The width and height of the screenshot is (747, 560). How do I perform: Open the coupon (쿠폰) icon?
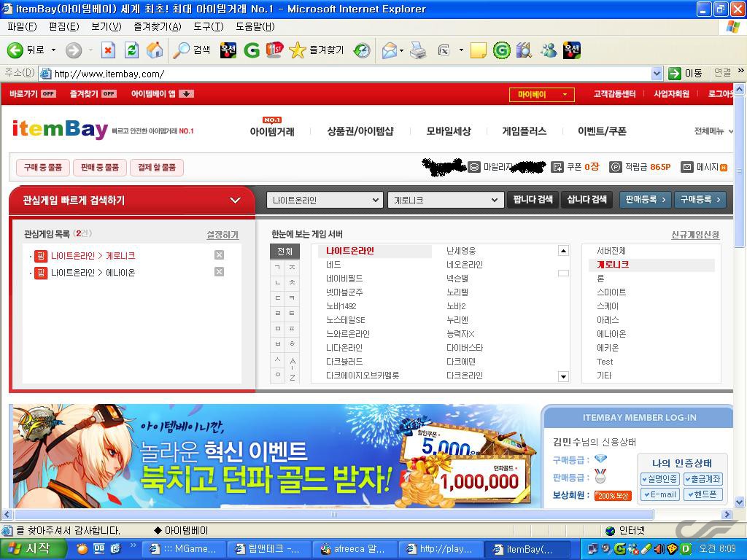tap(557, 167)
